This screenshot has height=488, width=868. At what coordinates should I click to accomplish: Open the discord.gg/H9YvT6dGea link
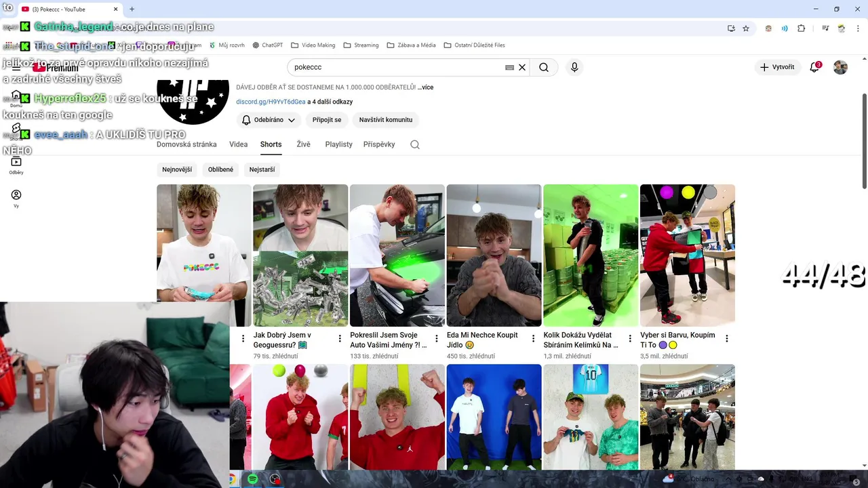click(x=271, y=102)
